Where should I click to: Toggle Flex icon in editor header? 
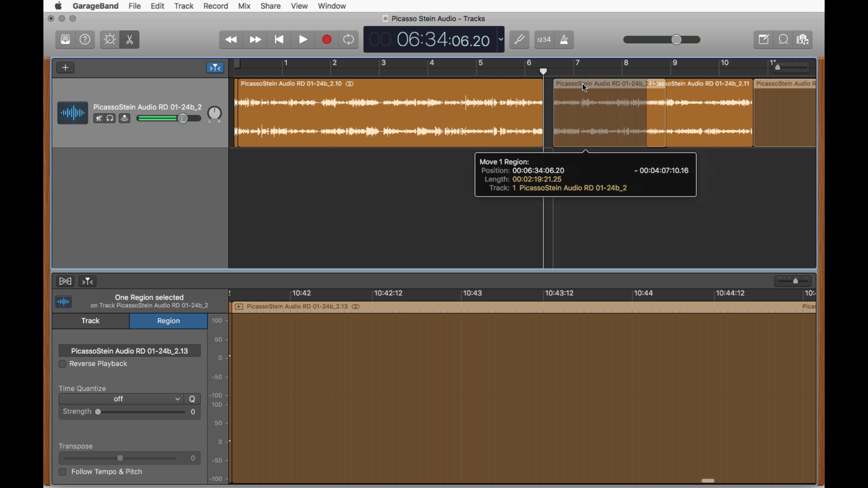[x=66, y=282]
